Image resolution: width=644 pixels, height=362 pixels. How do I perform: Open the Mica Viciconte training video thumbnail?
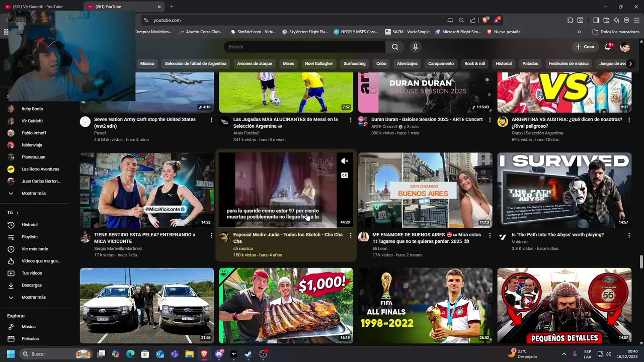tap(147, 190)
